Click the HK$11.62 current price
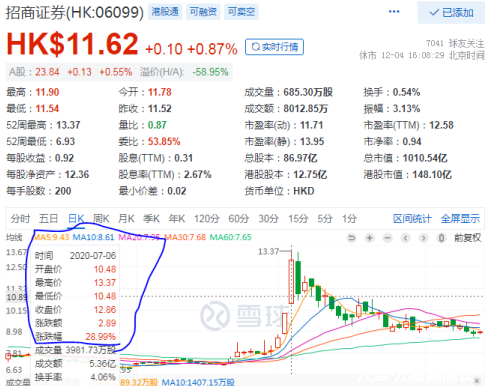Viewport: 486px width, 386px height. (x=72, y=44)
